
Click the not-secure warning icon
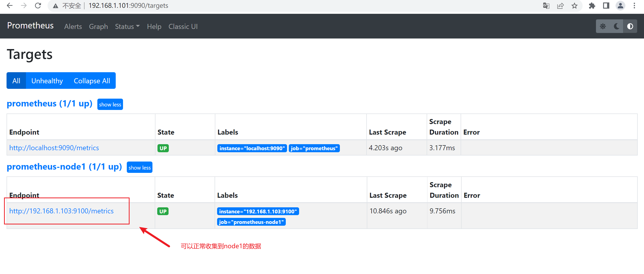pos(56,6)
